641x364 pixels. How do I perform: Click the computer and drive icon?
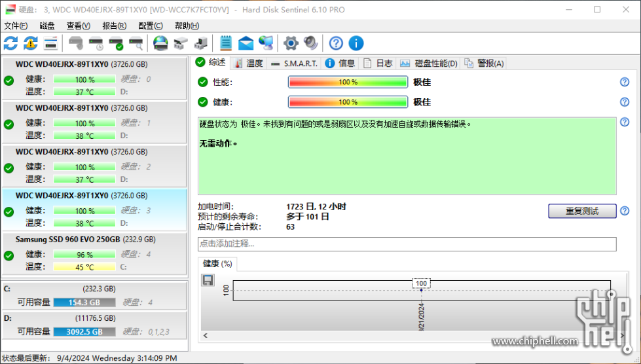[201, 43]
